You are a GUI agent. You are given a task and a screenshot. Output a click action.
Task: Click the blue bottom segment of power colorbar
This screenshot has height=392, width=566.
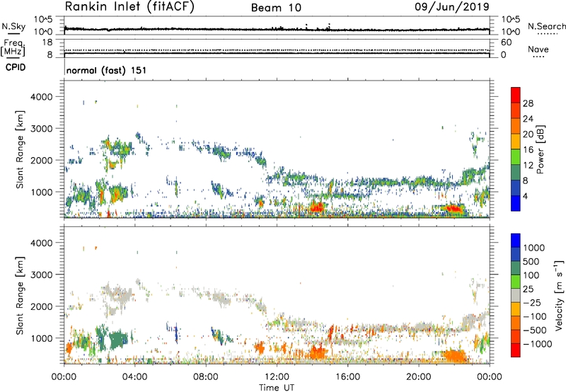(x=516, y=203)
